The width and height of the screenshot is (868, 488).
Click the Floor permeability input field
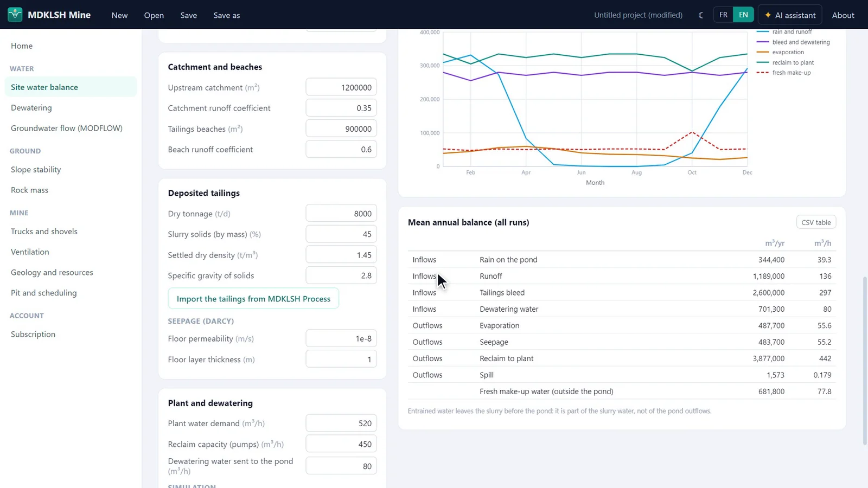(x=341, y=338)
